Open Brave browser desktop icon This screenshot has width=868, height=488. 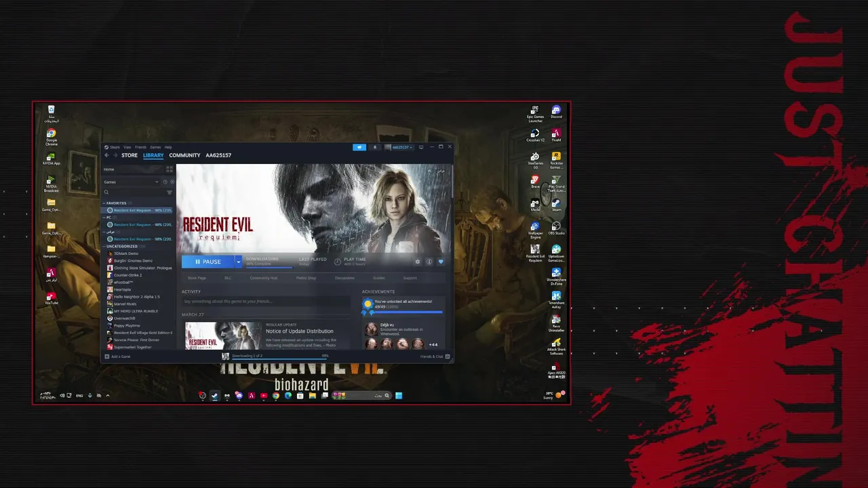point(535,181)
